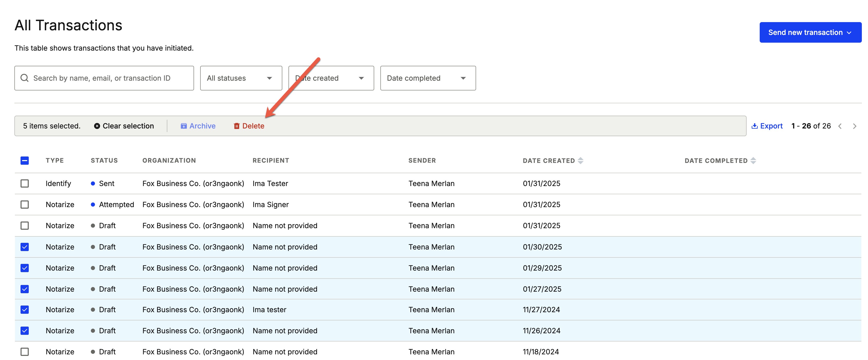
Task: Uncheck the row dated 01/29/2025
Action: [25, 268]
